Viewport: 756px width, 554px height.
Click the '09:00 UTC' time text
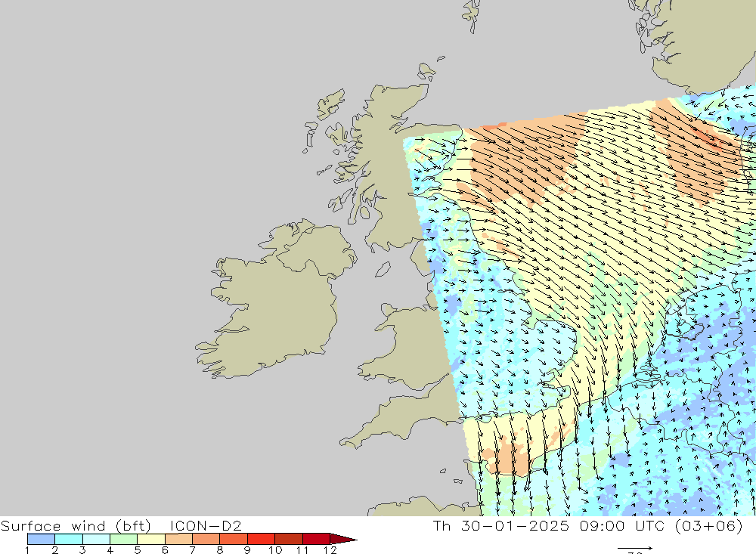622,525
